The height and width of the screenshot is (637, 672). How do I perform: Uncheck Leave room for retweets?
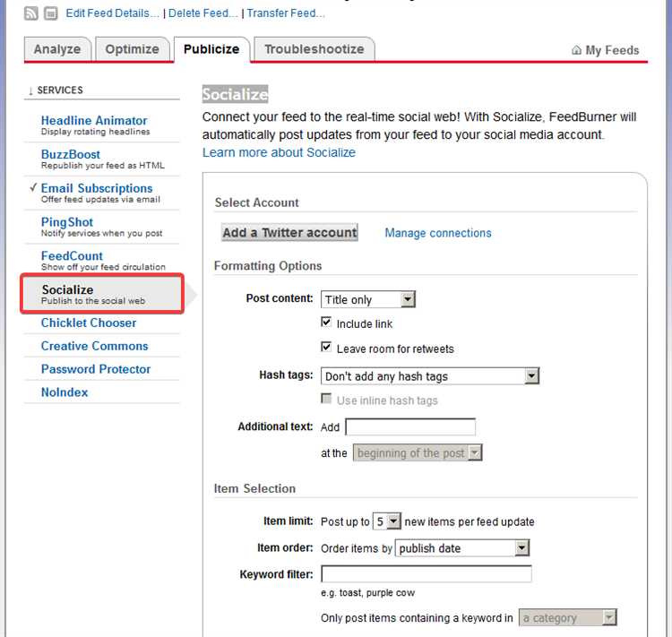[326, 347]
